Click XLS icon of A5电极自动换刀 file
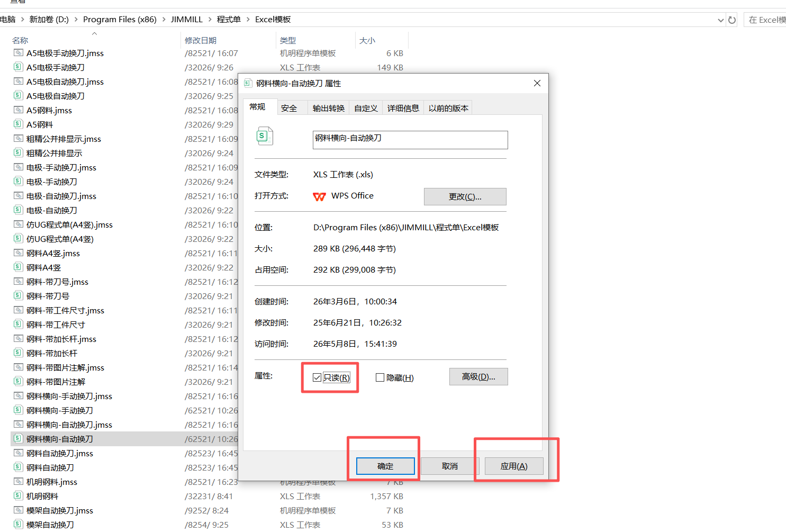 19,96
